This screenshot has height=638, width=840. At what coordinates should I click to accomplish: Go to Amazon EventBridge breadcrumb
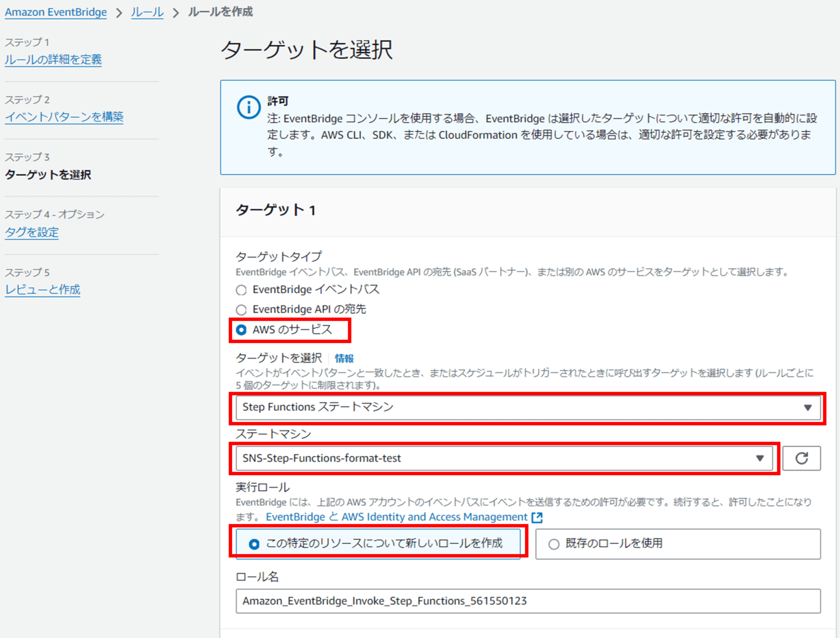click(x=56, y=12)
